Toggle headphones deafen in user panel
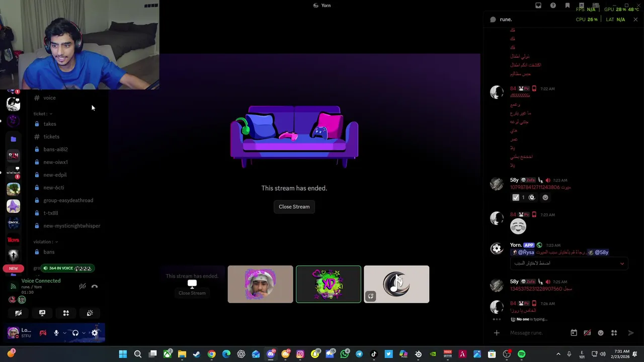 (75, 333)
